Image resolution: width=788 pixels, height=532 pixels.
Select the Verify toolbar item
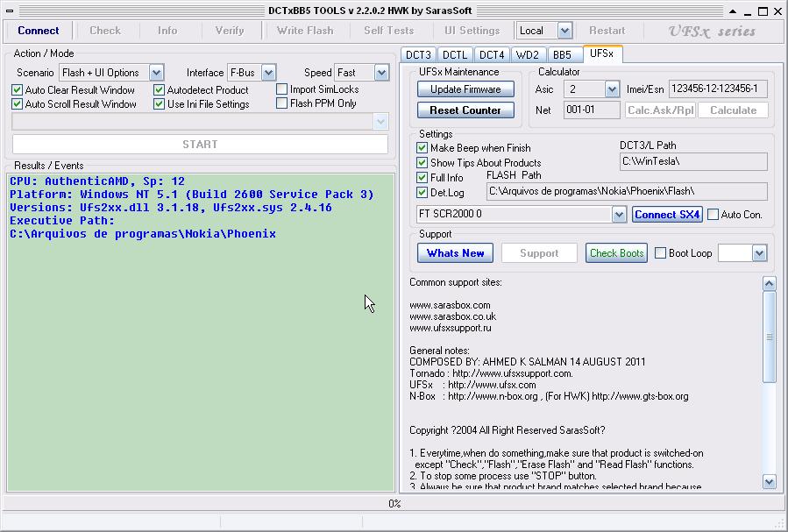click(x=230, y=31)
